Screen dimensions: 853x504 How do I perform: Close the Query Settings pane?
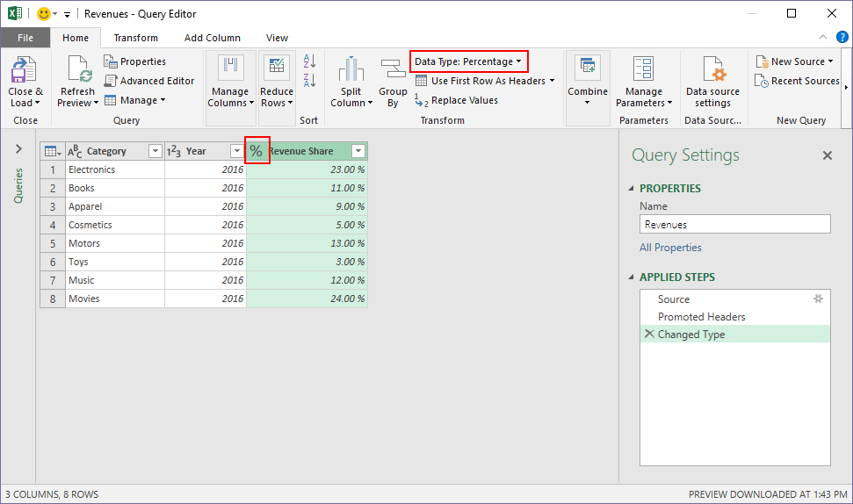828,155
